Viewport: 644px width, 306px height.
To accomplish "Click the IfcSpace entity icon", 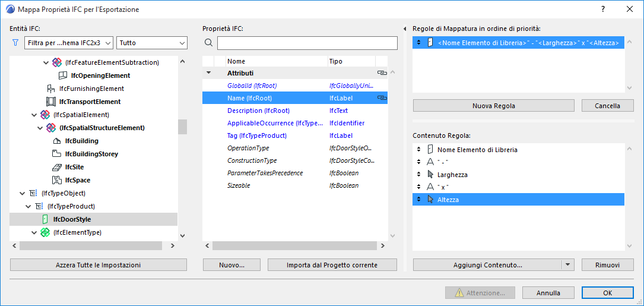I will pos(57,180).
